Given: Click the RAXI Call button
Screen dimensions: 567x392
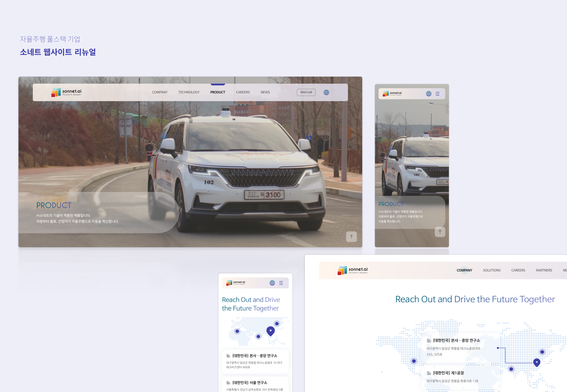Looking at the screenshot, I should coord(306,92).
